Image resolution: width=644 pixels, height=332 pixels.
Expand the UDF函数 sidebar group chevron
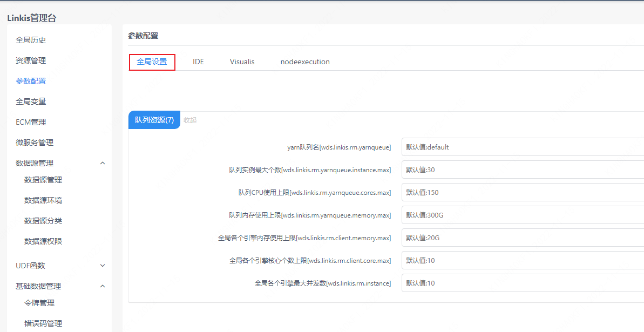pos(103,266)
